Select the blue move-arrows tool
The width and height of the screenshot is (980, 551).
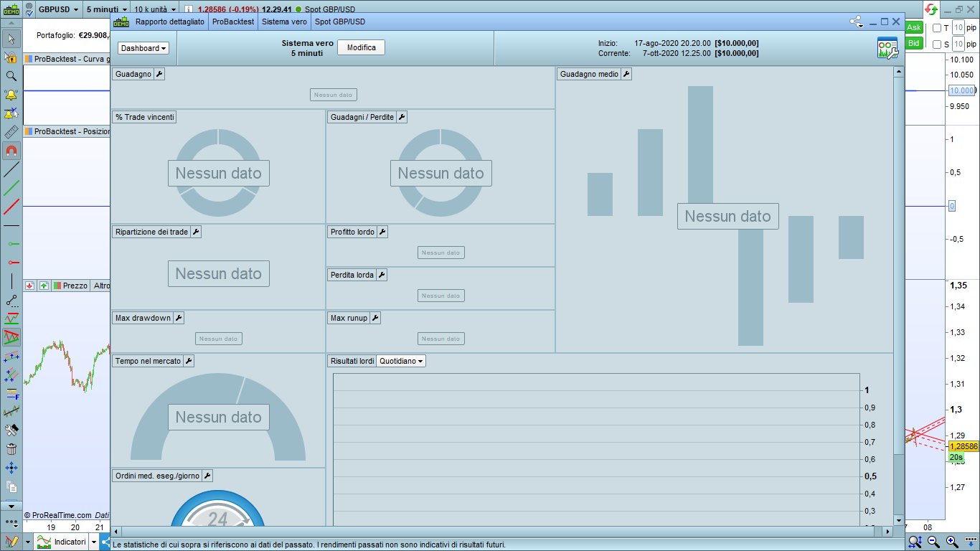(11, 468)
